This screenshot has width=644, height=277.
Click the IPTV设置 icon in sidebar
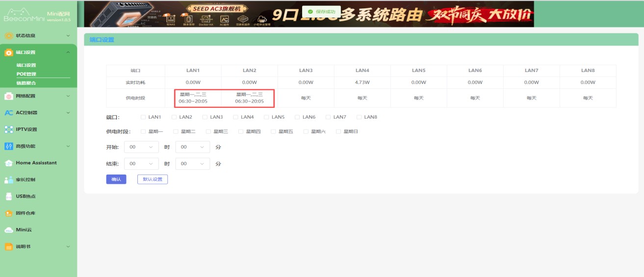[8, 129]
